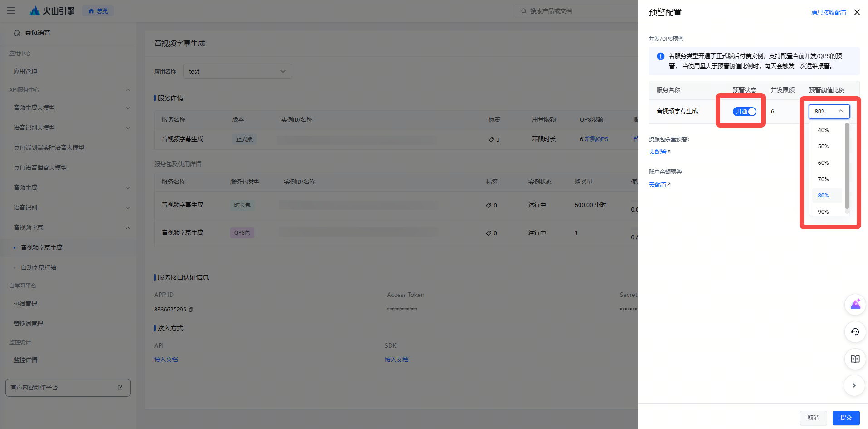Screen dimensions: 868x429
Task: Click the 时长包 package type tag
Action: (x=242, y=205)
